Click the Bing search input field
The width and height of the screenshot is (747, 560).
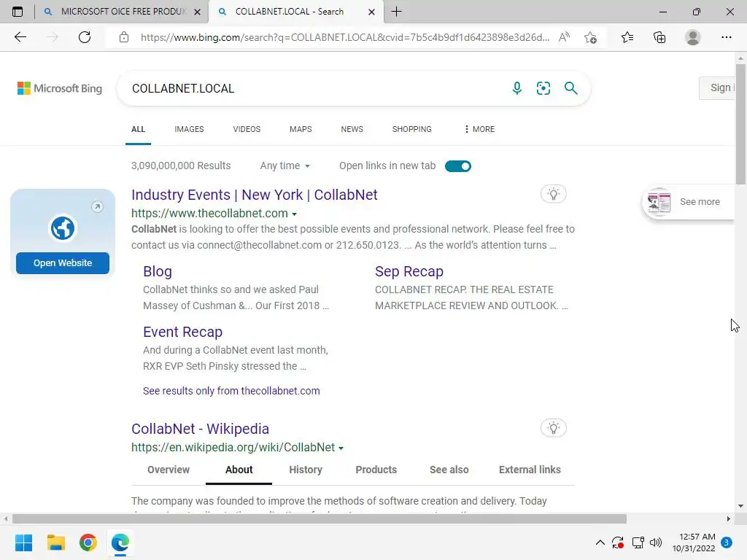point(314,88)
